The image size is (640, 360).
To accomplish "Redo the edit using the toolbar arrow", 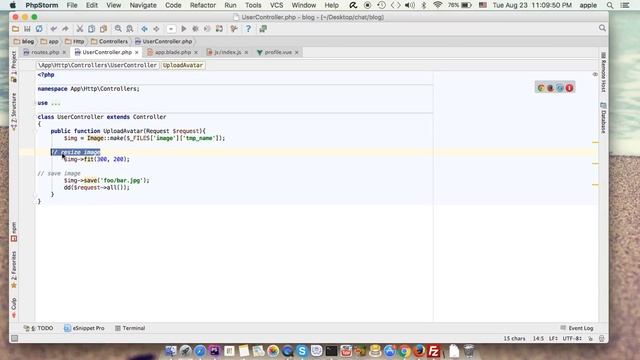I will pos(65,29).
